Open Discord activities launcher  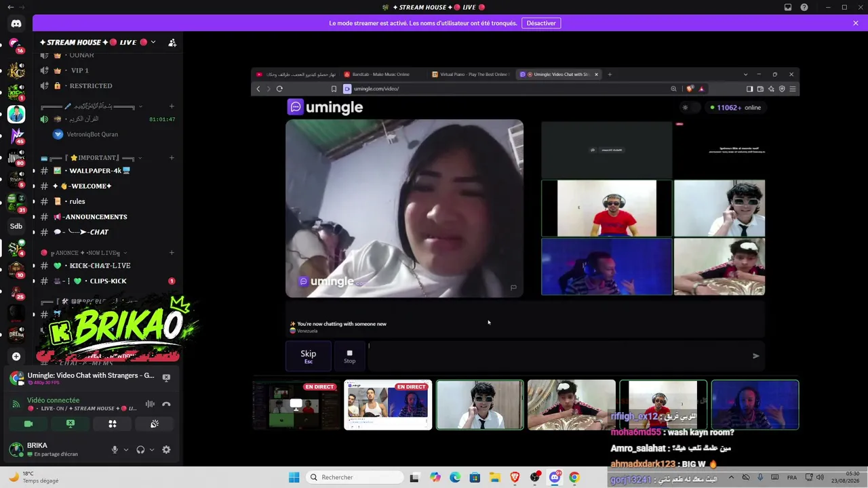[113, 424]
